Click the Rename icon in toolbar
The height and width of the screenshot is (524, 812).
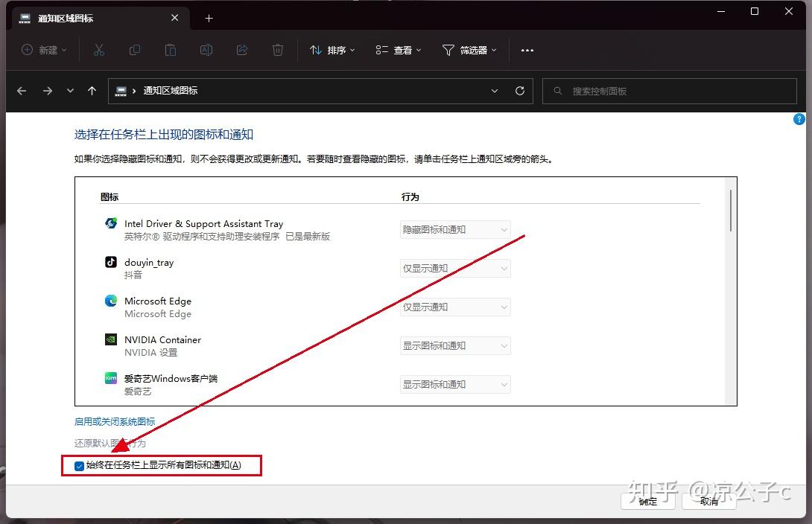coord(206,50)
